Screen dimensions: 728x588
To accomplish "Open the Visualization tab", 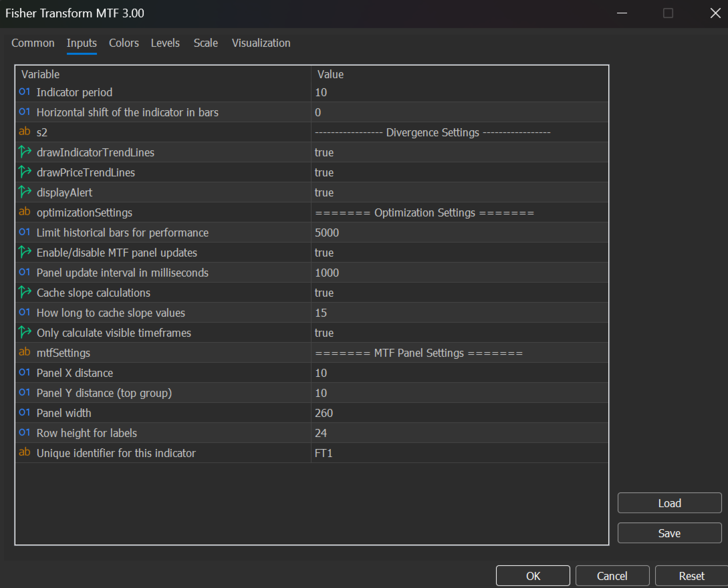I will coord(261,43).
